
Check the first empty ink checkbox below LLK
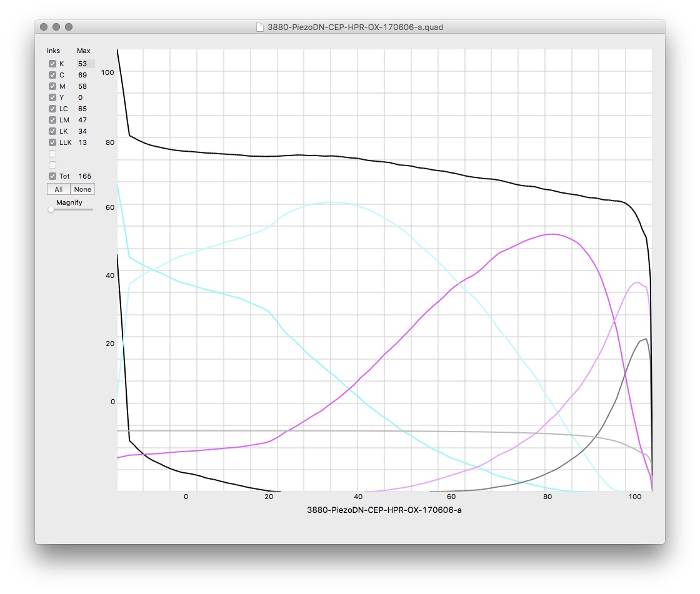point(52,154)
